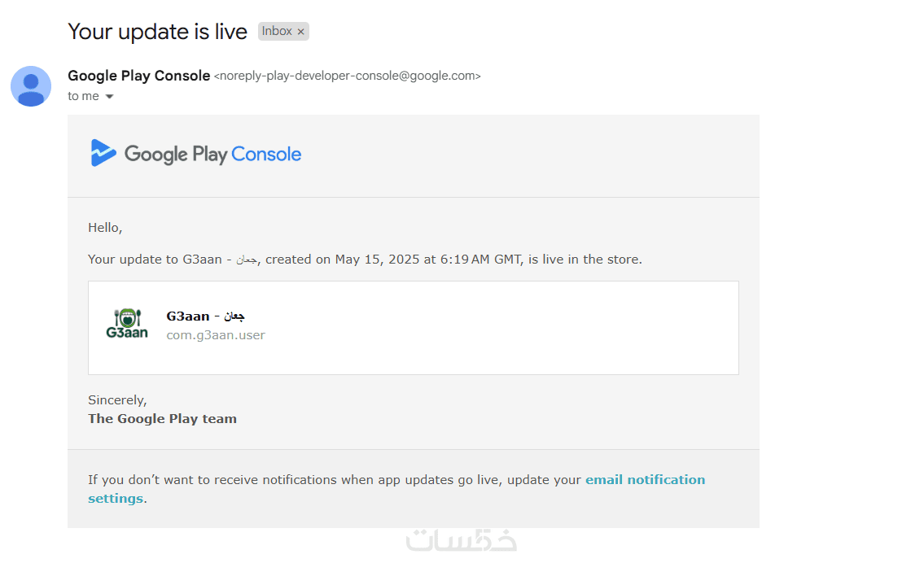Click the sender's profile avatar
The width and height of the screenshot is (924, 563).
coord(31,86)
